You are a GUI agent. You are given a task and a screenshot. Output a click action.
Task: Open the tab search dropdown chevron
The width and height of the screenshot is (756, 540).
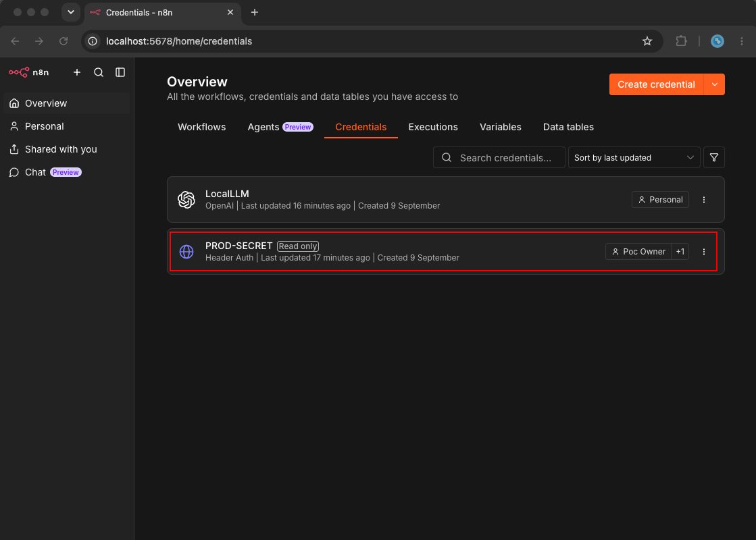click(x=70, y=13)
